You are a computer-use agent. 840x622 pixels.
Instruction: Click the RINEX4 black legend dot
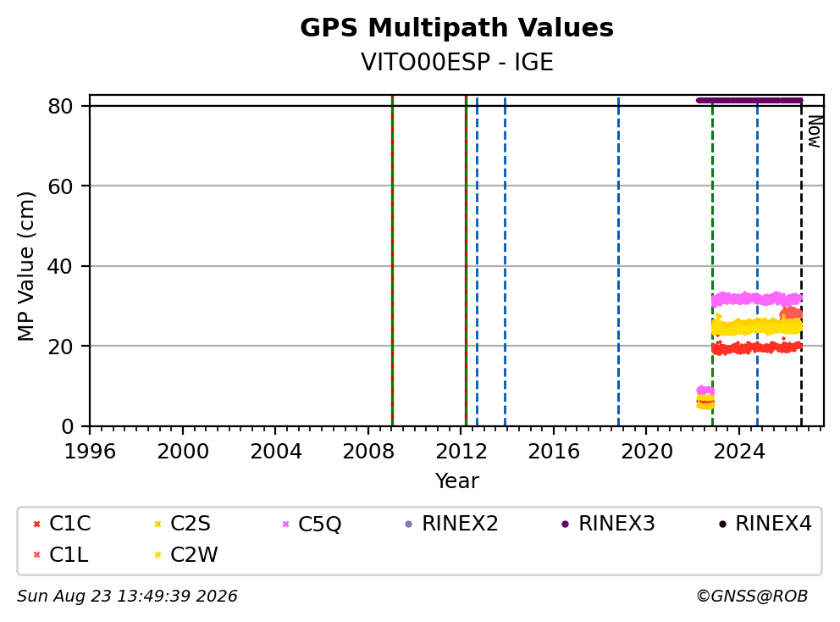point(722,524)
